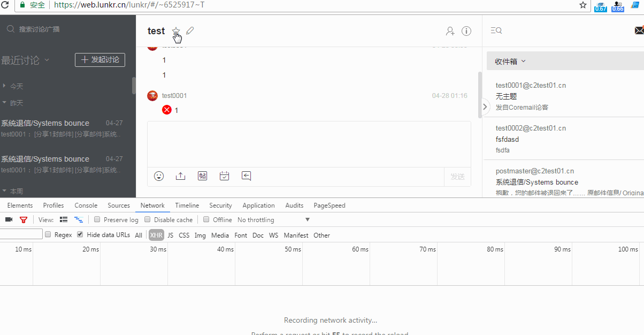The width and height of the screenshot is (644, 335).
Task: Filter by Other requests
Action: coord(322,235)
